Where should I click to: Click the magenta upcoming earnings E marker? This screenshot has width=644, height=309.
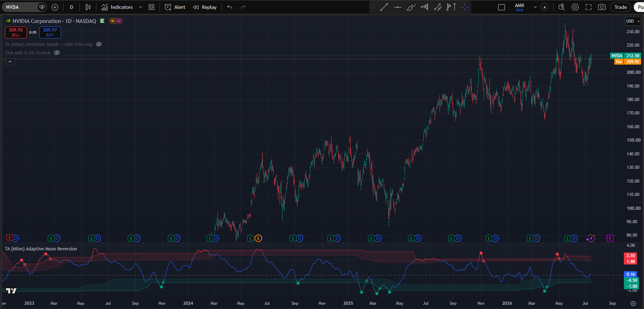point(610,238)
